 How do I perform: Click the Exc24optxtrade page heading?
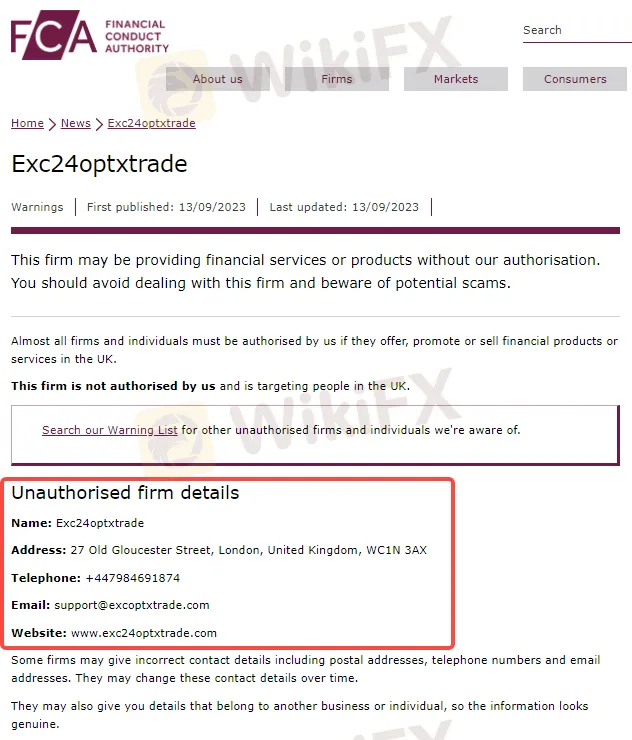[99, 164]
